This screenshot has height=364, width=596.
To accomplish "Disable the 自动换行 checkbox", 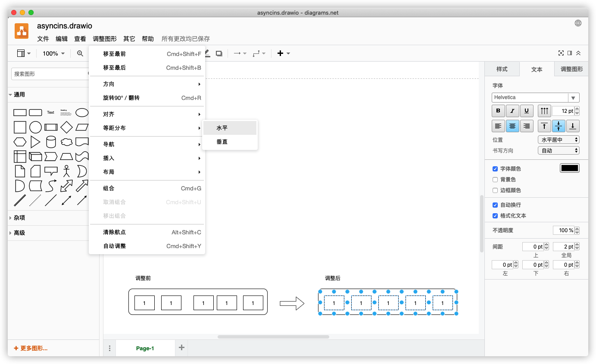I will pyautogui.click(x=495, y=205).
